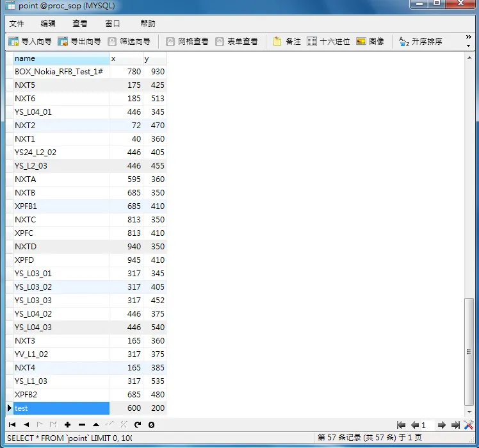
Task: Click y value 200 in test row
Action: [155, 408]
